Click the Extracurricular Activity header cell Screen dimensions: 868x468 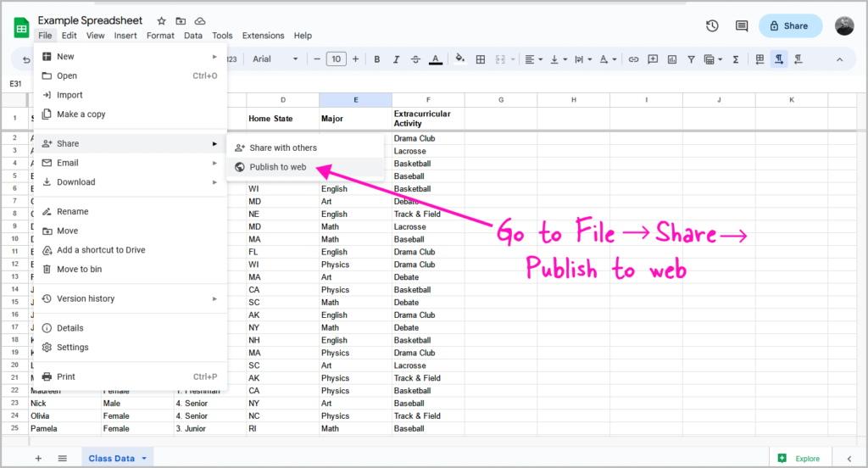428,119
